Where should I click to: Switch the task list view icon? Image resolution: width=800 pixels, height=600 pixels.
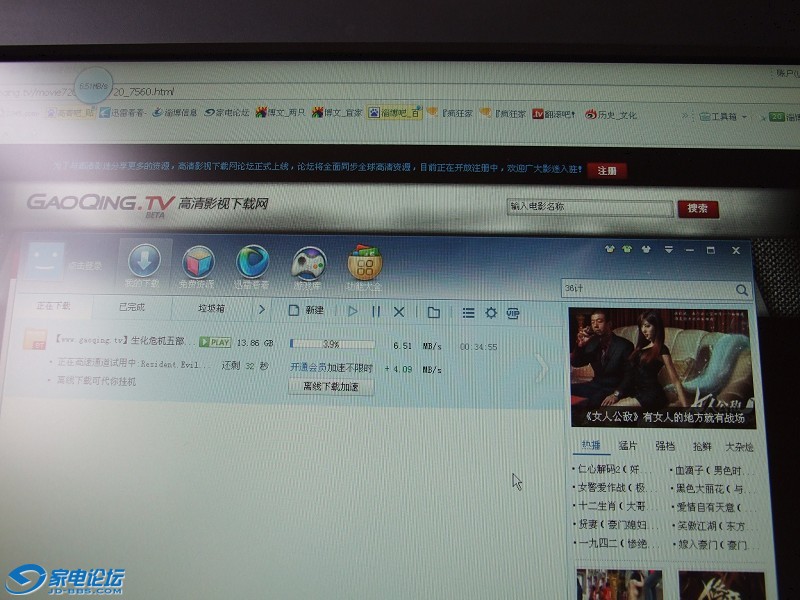(468, 313)
